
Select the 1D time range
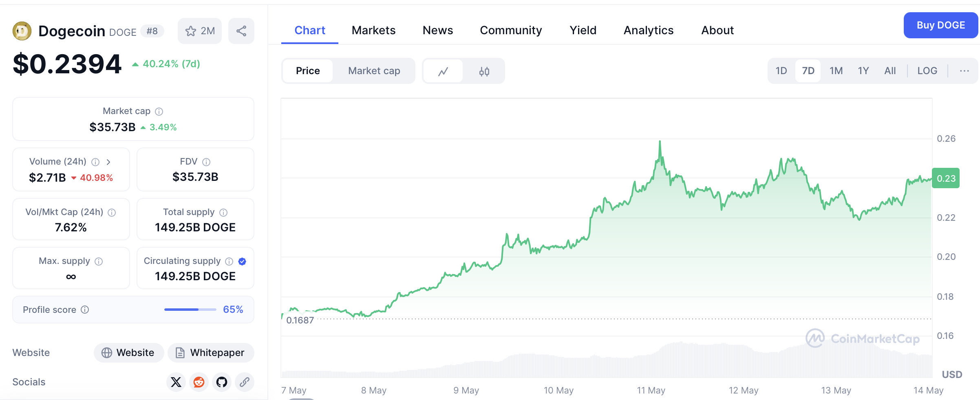(x=781, y=71)
